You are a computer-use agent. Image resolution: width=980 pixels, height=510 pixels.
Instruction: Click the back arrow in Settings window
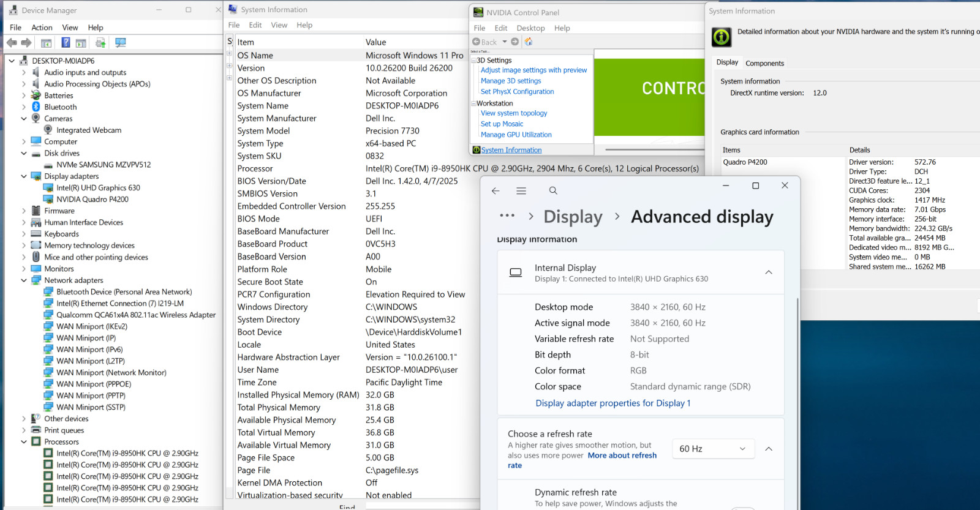pos(496,191)
